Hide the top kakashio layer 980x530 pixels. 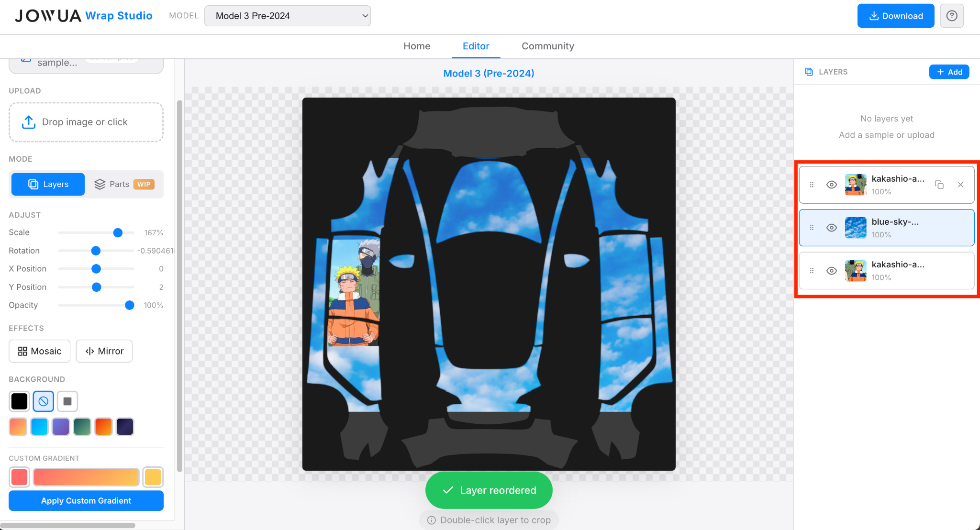pyautogui.click(x=832, y=185)
